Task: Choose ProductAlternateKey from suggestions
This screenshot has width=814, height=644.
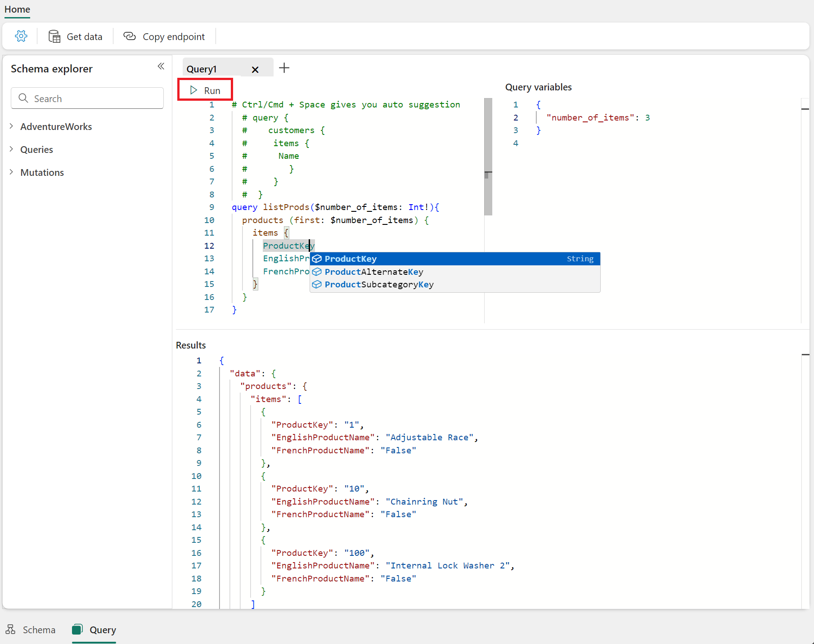Action: coord(373,272)
